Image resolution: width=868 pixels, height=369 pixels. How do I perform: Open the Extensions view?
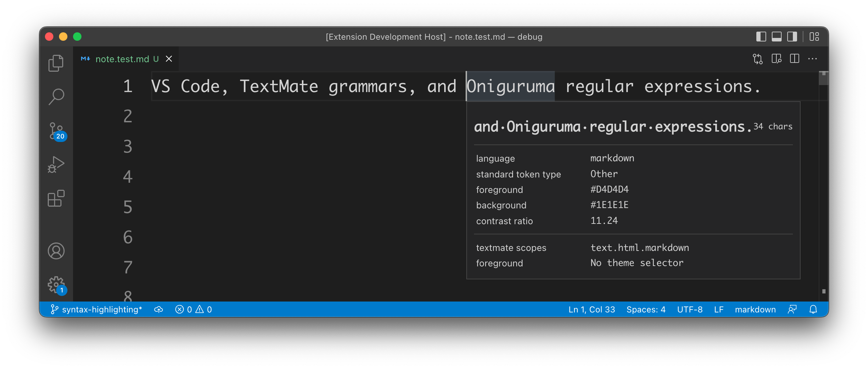click(x=56, y=198)
